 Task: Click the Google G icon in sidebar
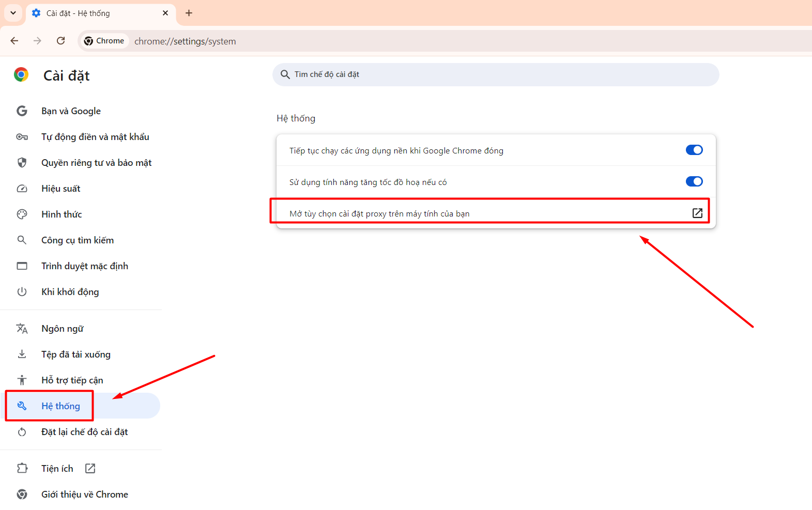(x=22, y=111)
